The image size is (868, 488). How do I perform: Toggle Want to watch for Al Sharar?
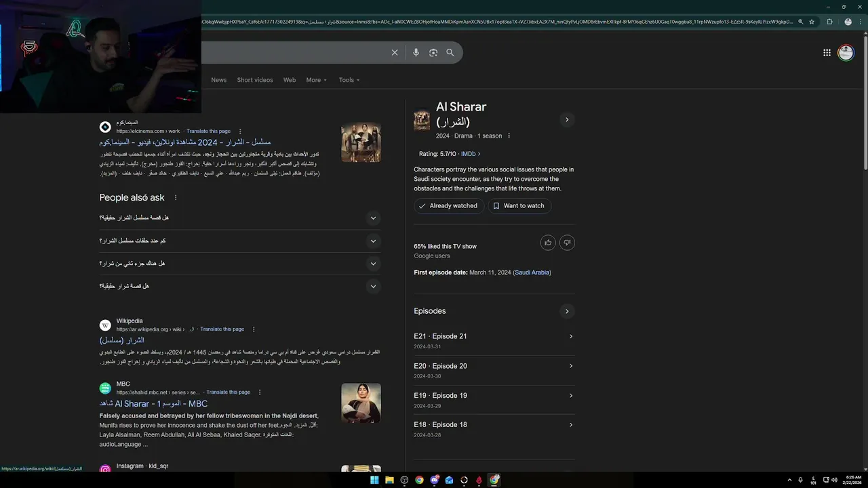(x=519, y=206)
